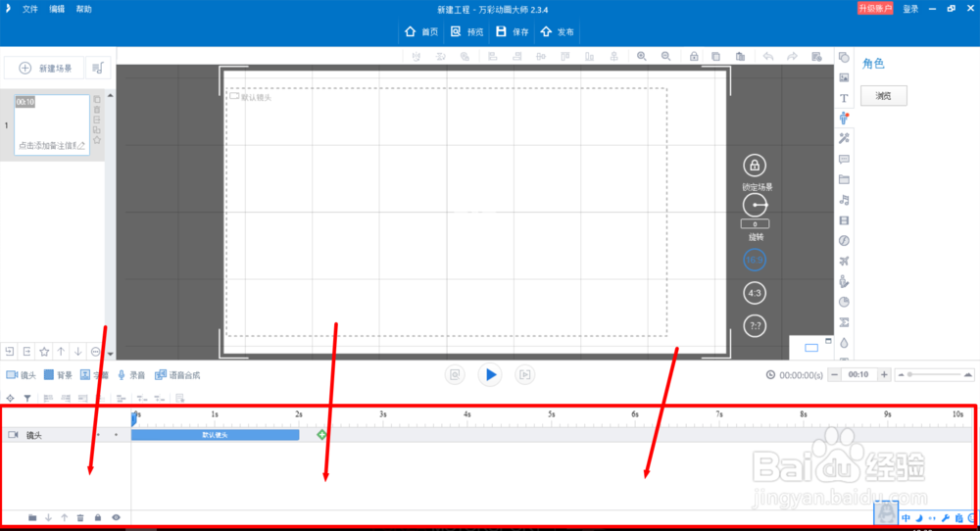This screenshot has height=531, width=980.
Task: Toggle the eye visibility icon below timeline
Action: point(116,517)
